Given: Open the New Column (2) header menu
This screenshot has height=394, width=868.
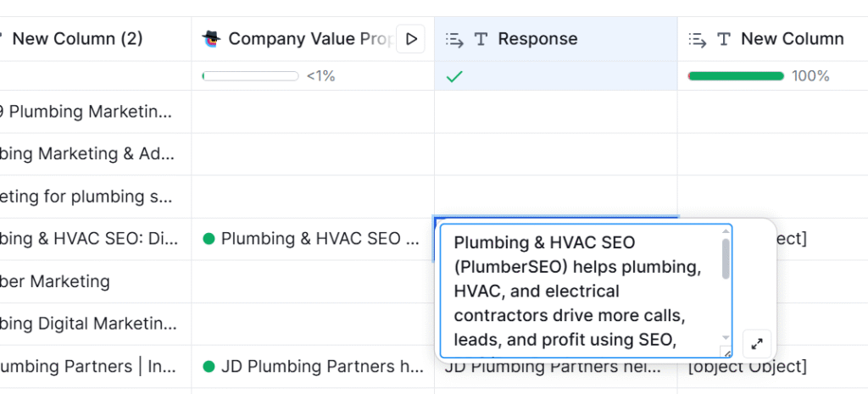Looking at the screenshot, I should (77, 39).
